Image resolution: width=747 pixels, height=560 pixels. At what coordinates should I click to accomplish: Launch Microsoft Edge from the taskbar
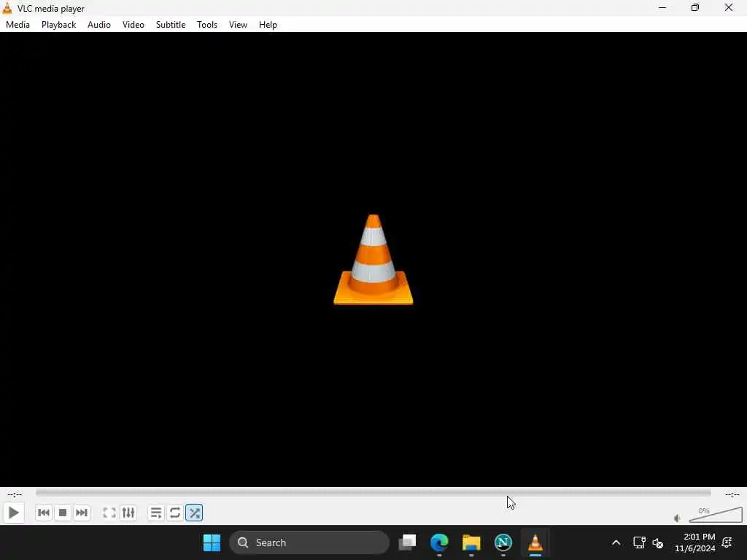(439, 542)
